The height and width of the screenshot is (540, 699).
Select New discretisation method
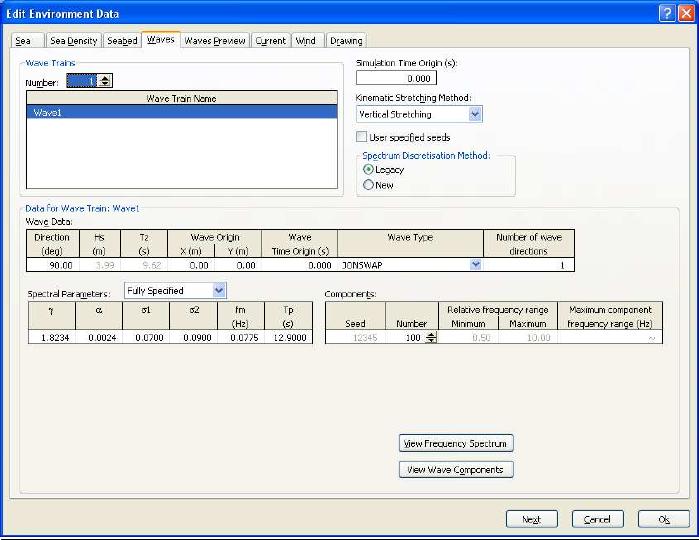coord(368,185)
